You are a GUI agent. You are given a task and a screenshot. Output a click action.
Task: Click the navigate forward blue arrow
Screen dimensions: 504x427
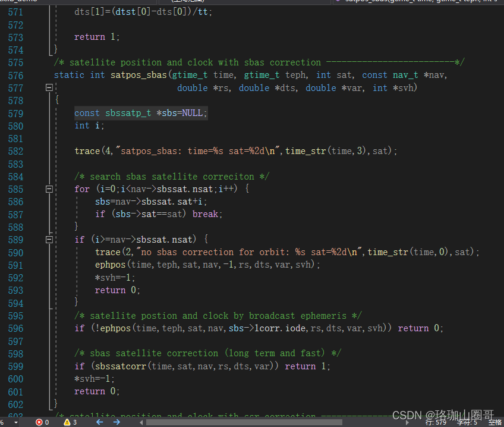click(x=116, y=422)
